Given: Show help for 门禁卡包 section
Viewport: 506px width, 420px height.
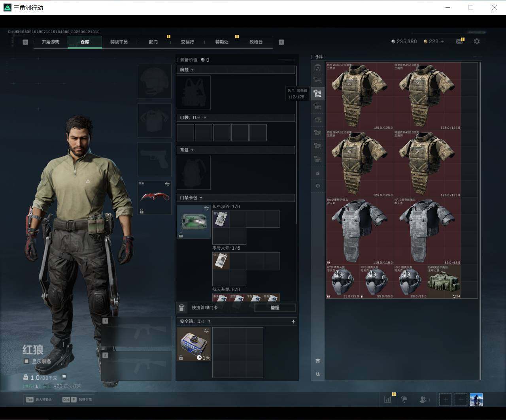Looking at the screenshot, I should pyautogui.click(x=201, y=198).
